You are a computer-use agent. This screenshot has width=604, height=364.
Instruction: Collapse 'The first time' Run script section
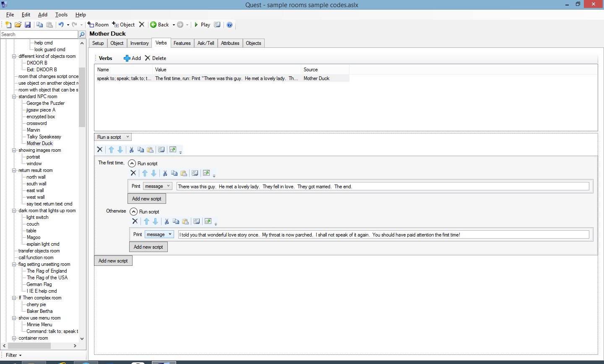(x=132, y=164)
